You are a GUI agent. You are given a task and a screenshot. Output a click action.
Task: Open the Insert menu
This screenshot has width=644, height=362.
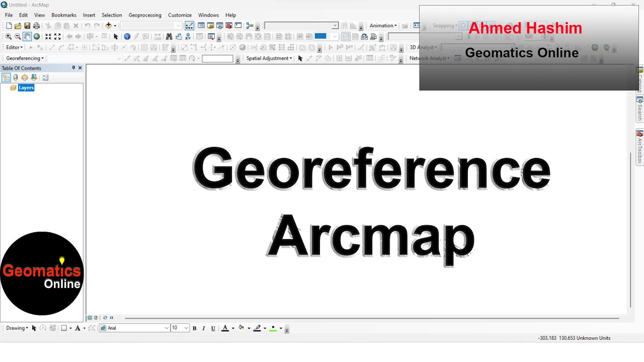(x=89, y=15)
